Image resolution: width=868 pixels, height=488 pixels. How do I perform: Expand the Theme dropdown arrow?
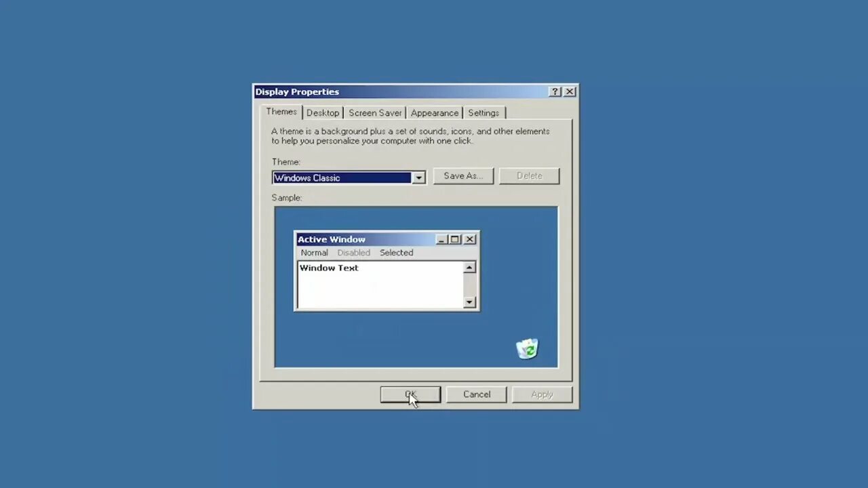coord(418,178)
